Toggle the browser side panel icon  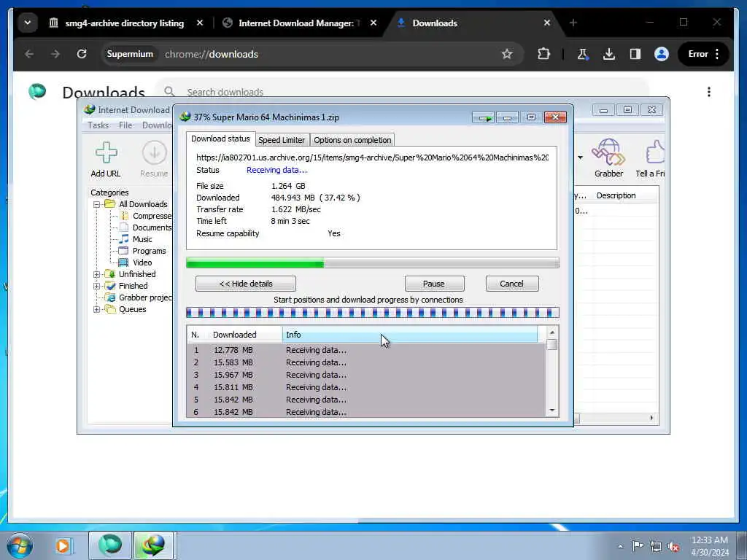(635, 54)
